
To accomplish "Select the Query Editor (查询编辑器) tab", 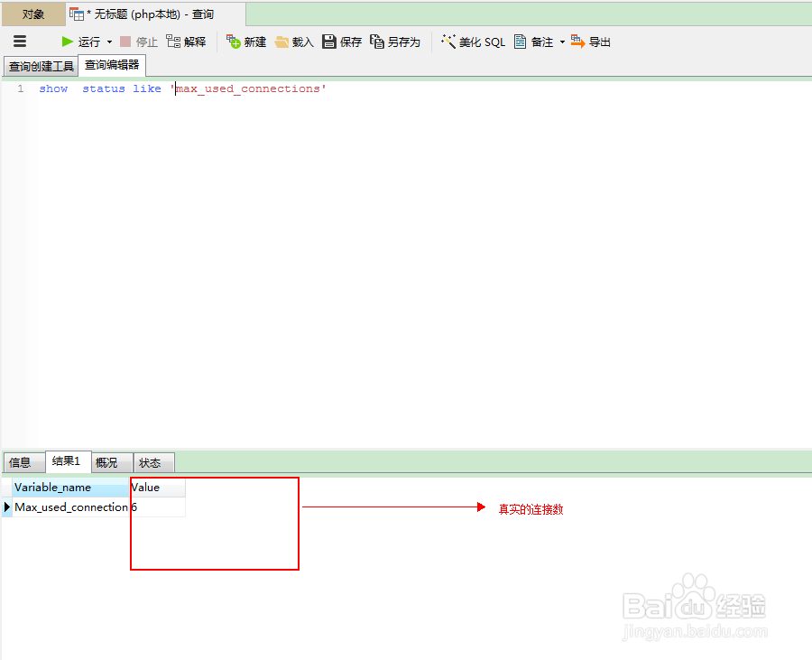I will point(112,65).
